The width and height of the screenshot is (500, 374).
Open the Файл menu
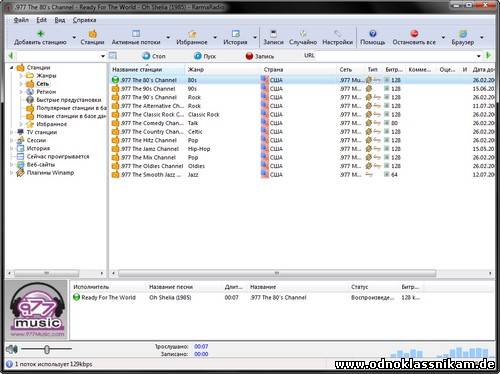coord(21,20)
